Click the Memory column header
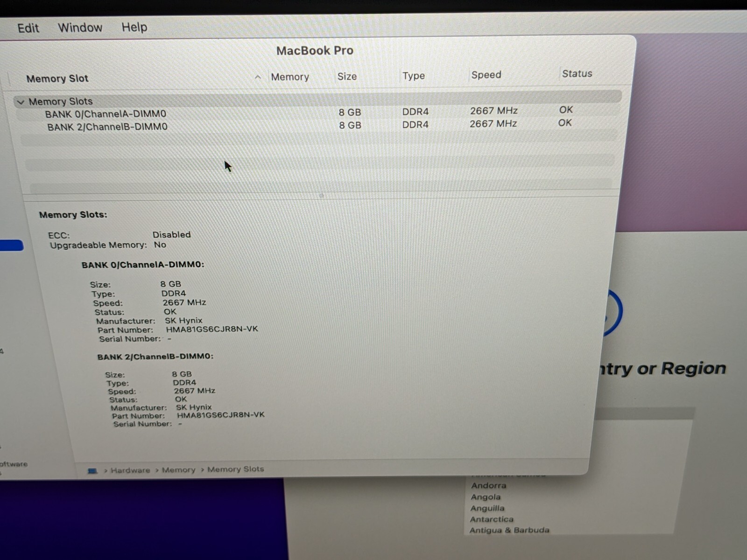Viewport: 747px width, 560px height. point(290,77)
